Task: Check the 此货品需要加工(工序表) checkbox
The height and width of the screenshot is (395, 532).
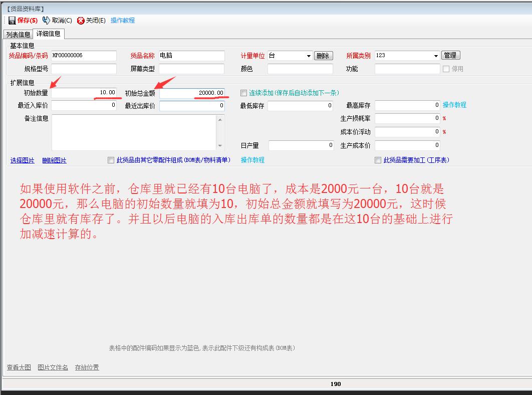Action: point(379,160)
